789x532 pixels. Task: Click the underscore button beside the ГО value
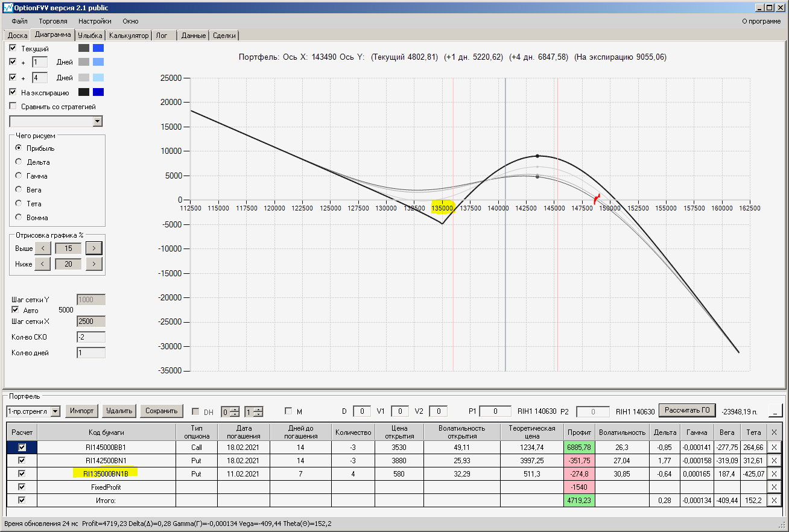click(775, 411)
